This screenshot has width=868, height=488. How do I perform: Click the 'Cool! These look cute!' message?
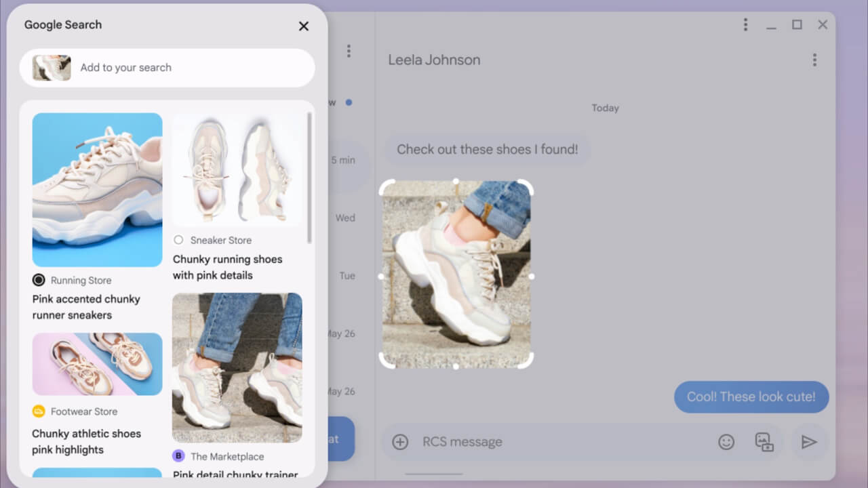[x=751, y=397]
